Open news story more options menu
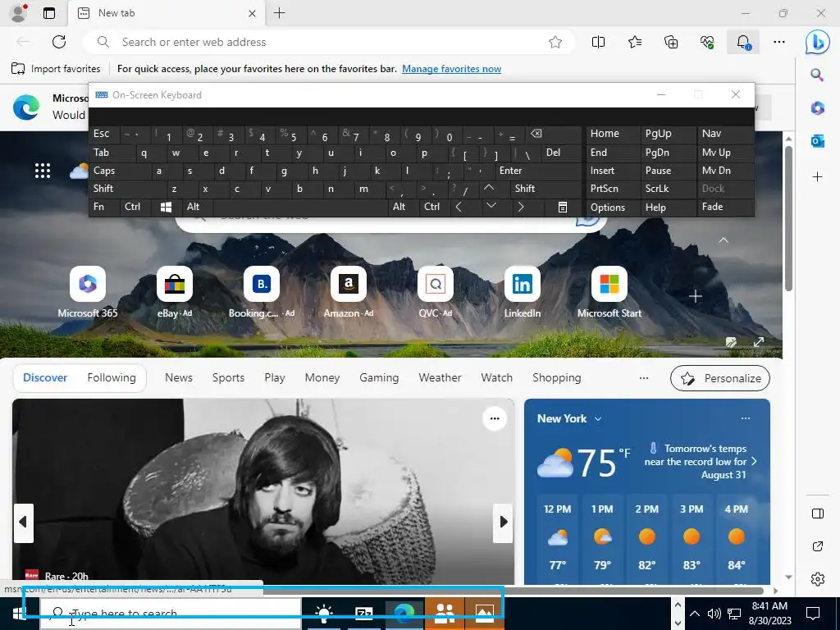This screenshot has width=840, height=630. click(495, 418)
